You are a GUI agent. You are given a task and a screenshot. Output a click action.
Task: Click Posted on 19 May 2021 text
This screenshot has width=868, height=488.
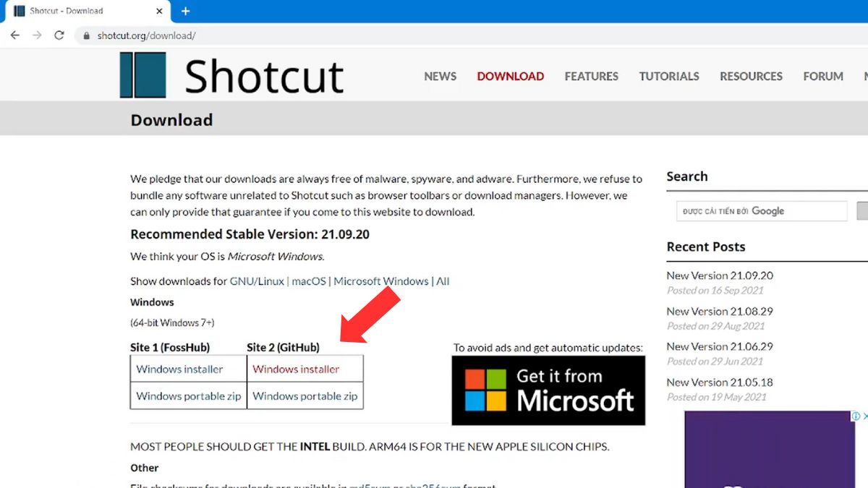click(716, 397)
